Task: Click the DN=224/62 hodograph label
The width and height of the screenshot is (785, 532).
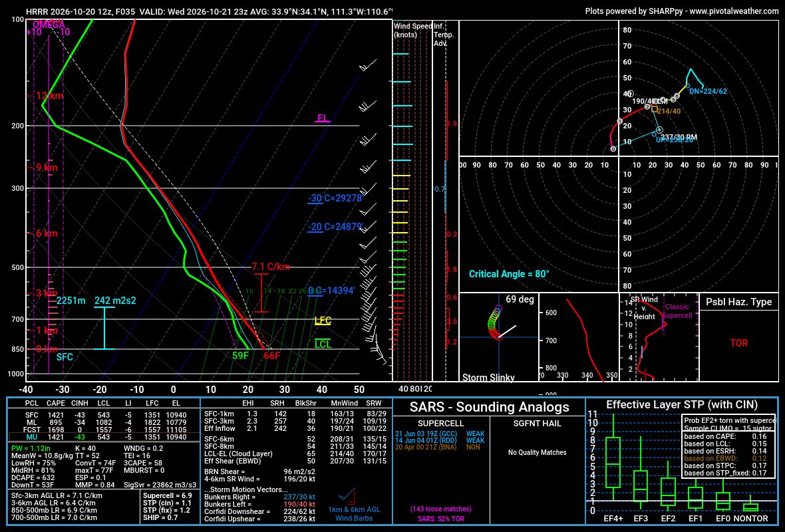Action: (708, 91)
